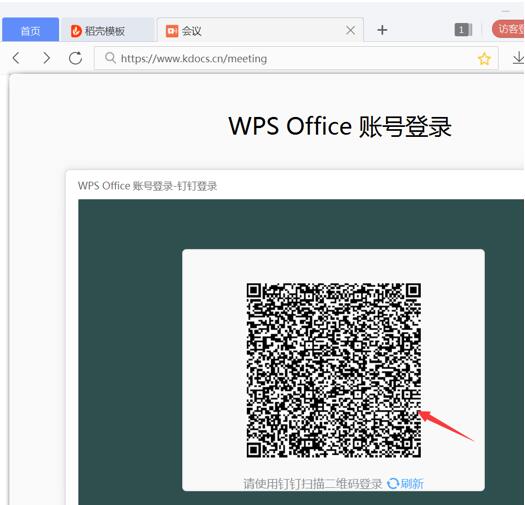Open the 稻壳模板 tab
The image size is (525, 505).
107,30
